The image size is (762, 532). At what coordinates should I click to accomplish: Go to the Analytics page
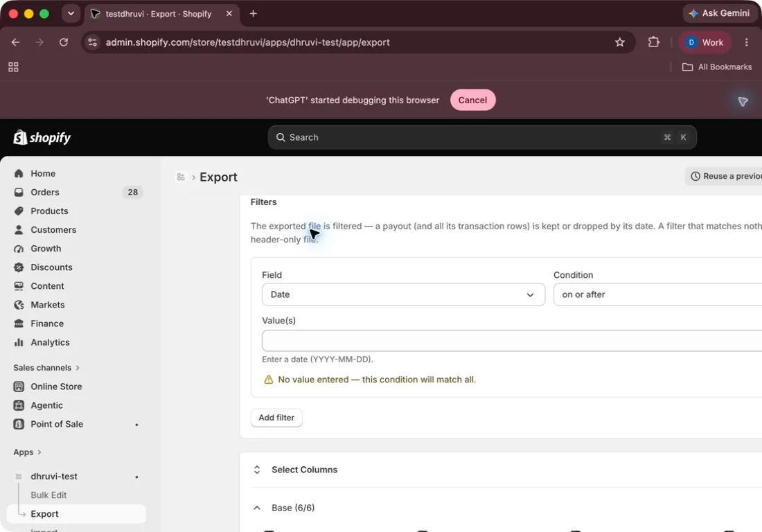click(x=50, y=342)
